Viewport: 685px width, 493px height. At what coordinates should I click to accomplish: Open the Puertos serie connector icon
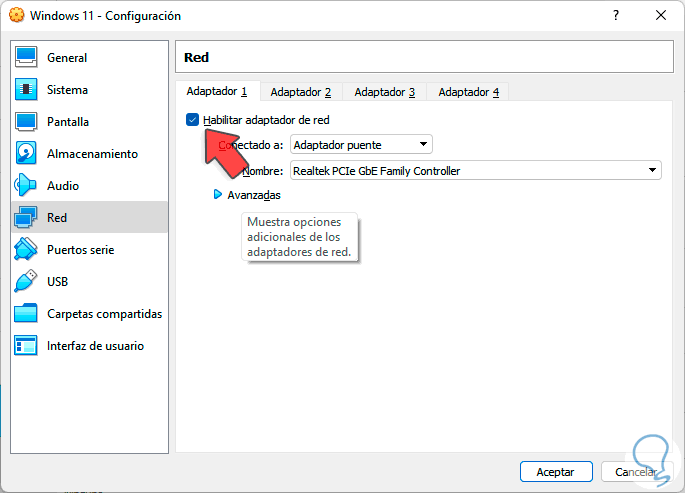[x=26, y=249]
